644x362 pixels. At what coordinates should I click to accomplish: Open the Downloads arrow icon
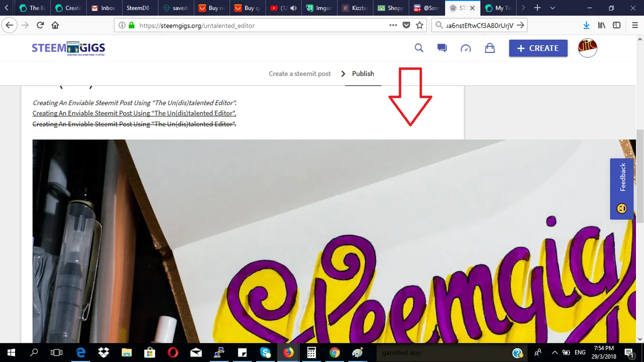click(586, 25)
